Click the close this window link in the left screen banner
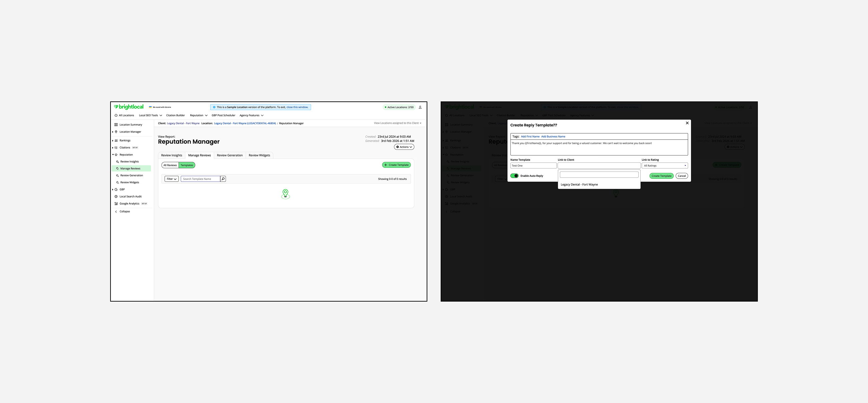Screen dimensions: 868x403 point(297,107)
